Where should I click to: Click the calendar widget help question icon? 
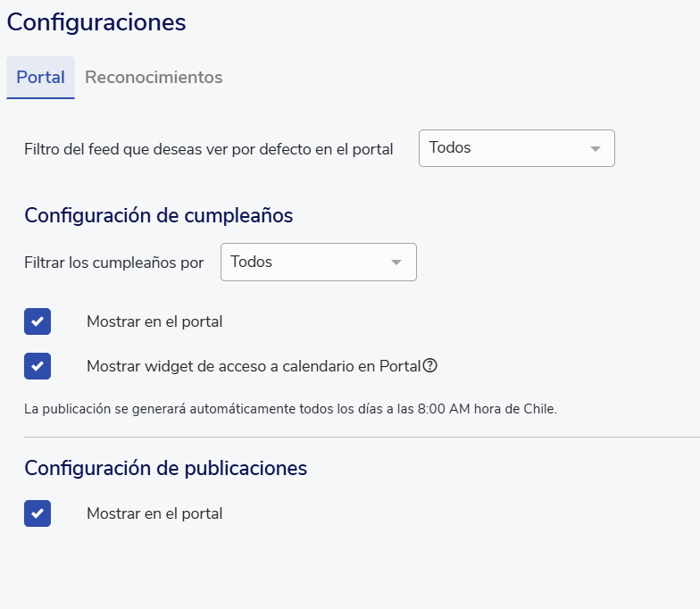(x=430, y=365)
